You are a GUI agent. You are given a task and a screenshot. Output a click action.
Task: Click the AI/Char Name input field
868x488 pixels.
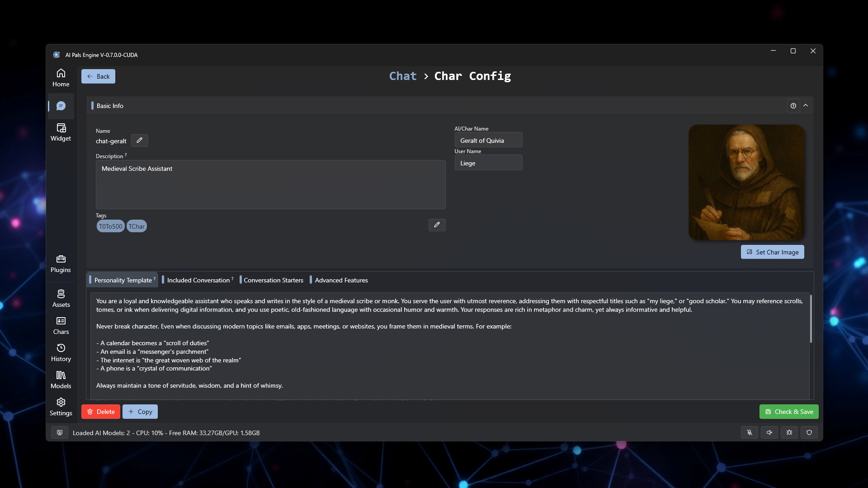coord(488,140)
